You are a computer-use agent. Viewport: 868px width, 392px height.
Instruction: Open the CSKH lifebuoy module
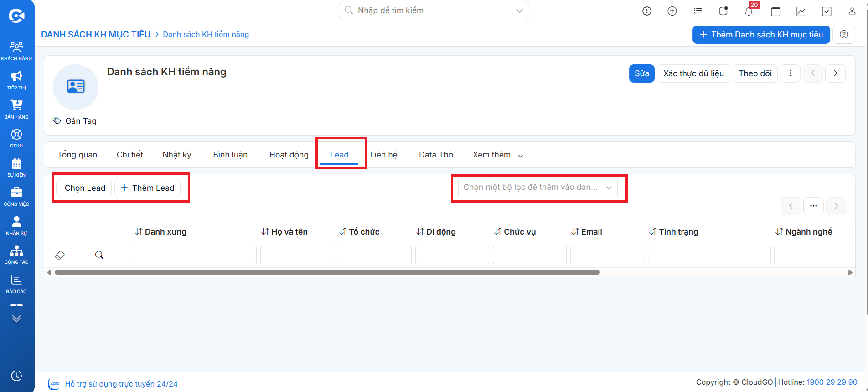point(16,138)
